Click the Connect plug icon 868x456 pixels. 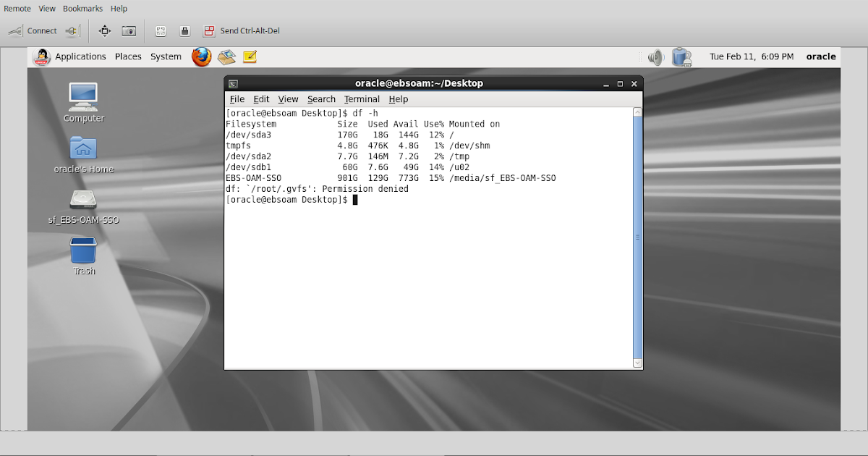(15, 31)
